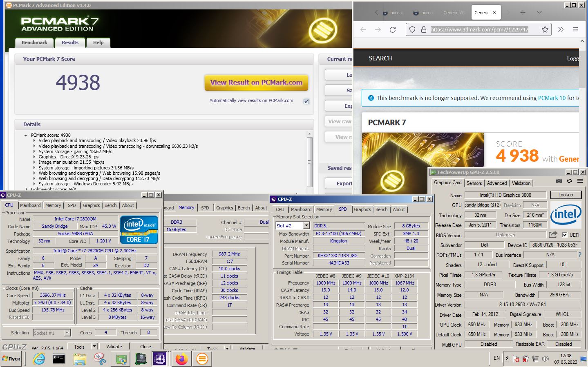Follow the PCMark 10 link

pos(552,98)
